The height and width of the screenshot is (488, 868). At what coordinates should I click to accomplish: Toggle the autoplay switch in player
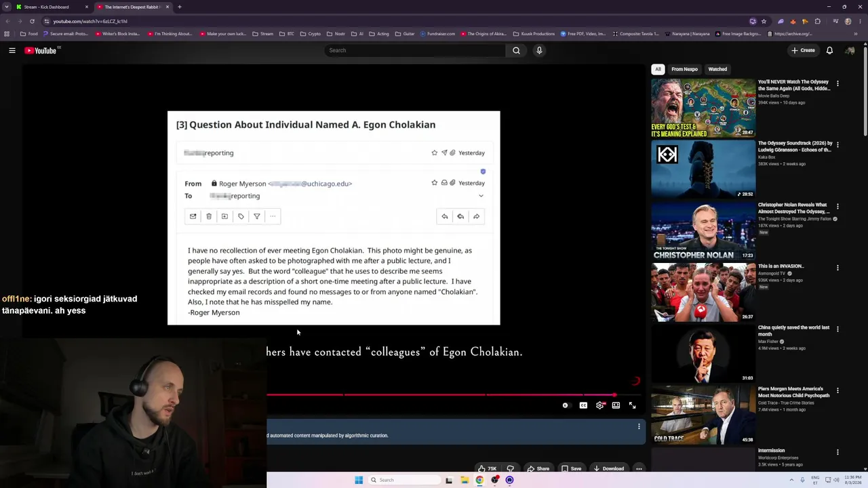tap(566, 405)
